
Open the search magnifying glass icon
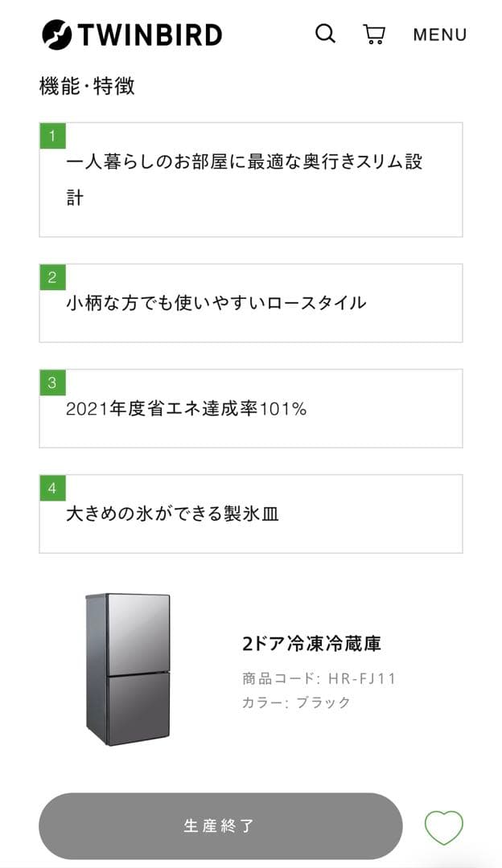(x=325, y=34)
